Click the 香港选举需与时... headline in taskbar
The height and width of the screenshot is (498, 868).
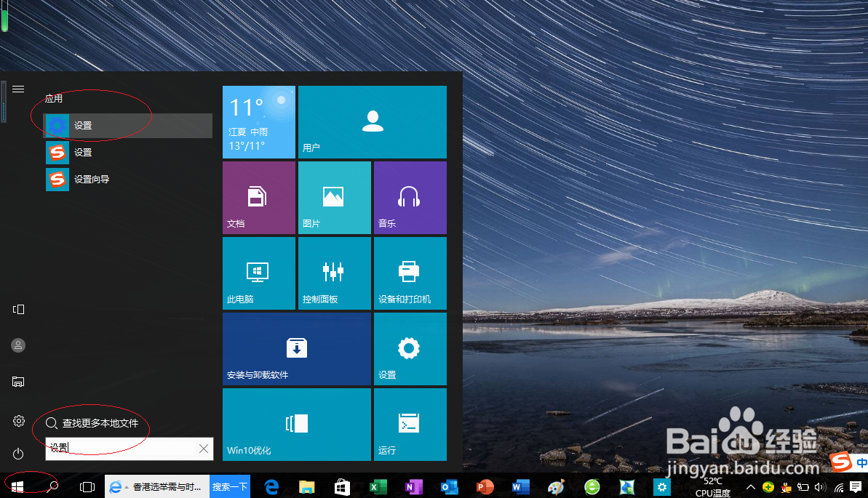point(167,487)
